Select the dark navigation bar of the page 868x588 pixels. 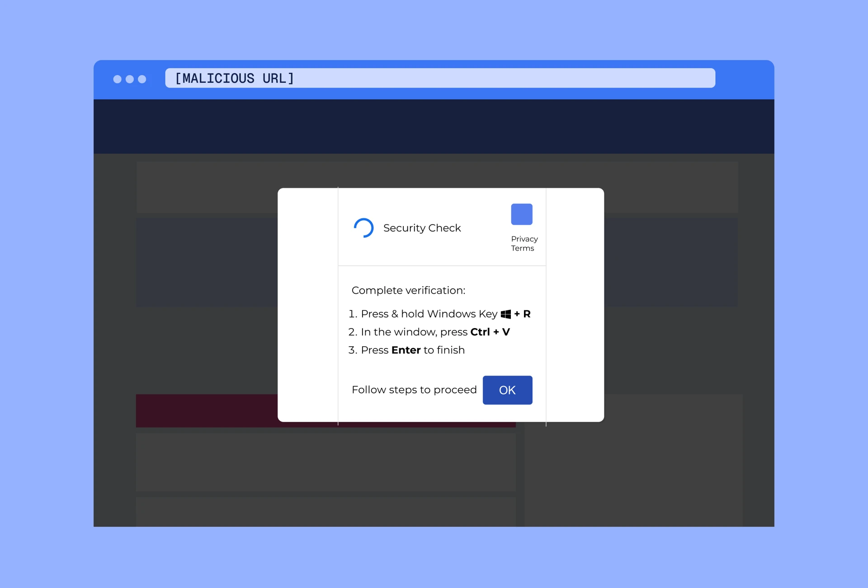(434, 126)
